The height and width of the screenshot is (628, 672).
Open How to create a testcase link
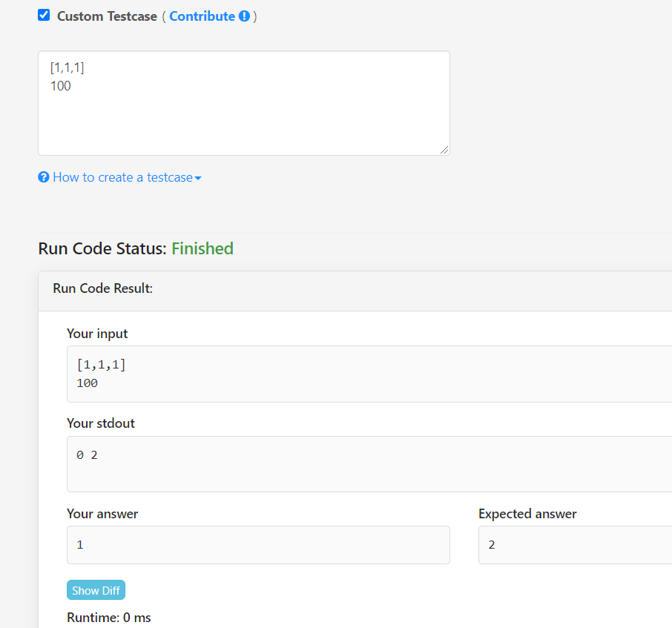coord(122,177)
